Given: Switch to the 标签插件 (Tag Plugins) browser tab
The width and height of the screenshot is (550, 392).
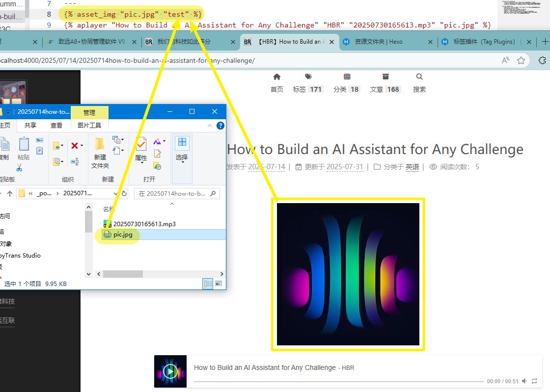Looking at the screenshot, I should [x=486, y=42].
